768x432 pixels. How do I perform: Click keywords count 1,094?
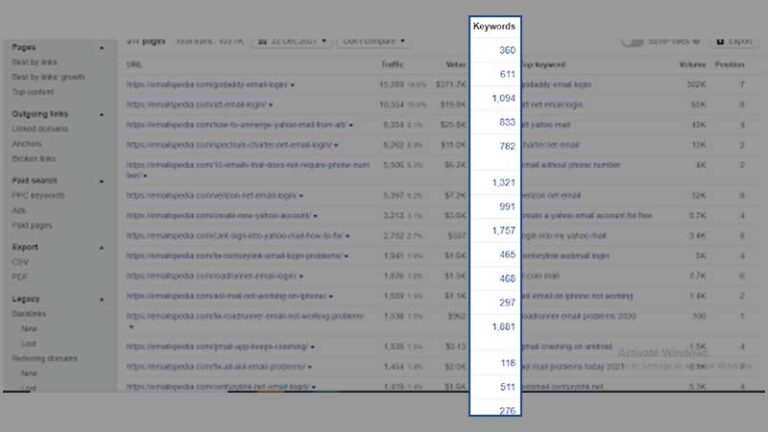pyautogui.click(x=504, y=98)
